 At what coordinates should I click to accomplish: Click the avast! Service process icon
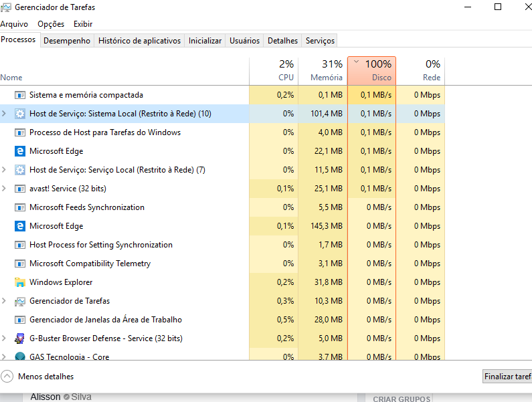pyautogui.click(x=20, y=189)
